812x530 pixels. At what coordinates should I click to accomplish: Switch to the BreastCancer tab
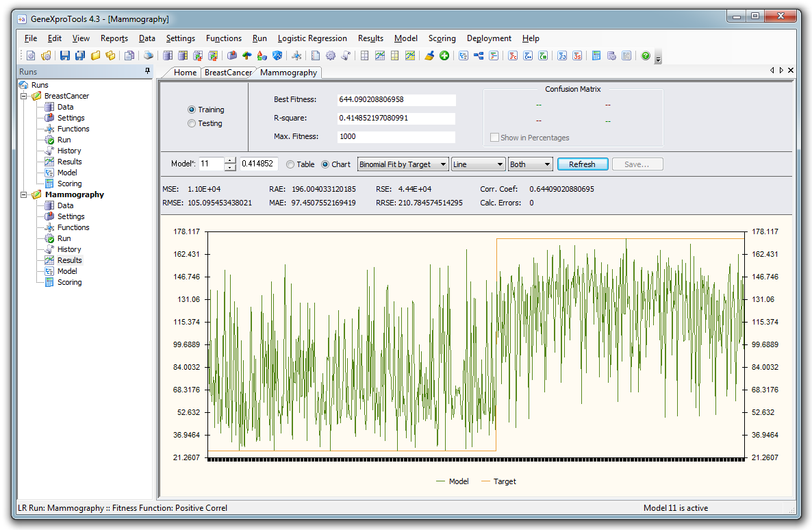click(228, 73)
